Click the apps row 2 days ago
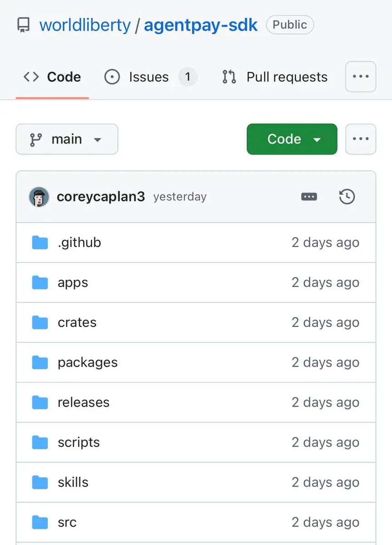392x545 pixels. [x=325, y=282]
